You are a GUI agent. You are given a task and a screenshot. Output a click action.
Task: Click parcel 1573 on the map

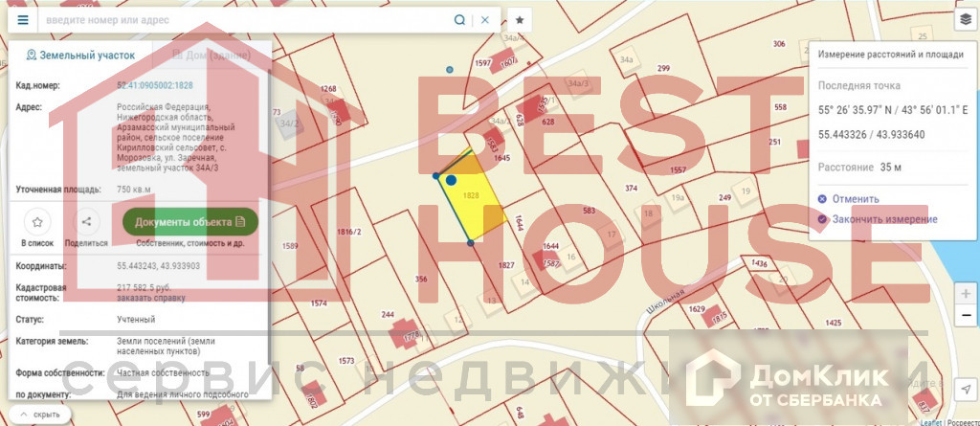345,361
